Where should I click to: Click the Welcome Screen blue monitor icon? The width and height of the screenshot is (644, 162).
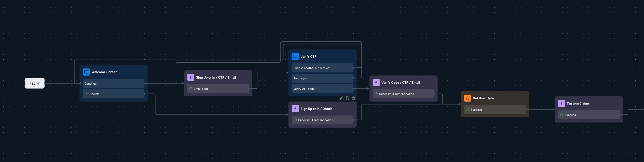point(86,72)
